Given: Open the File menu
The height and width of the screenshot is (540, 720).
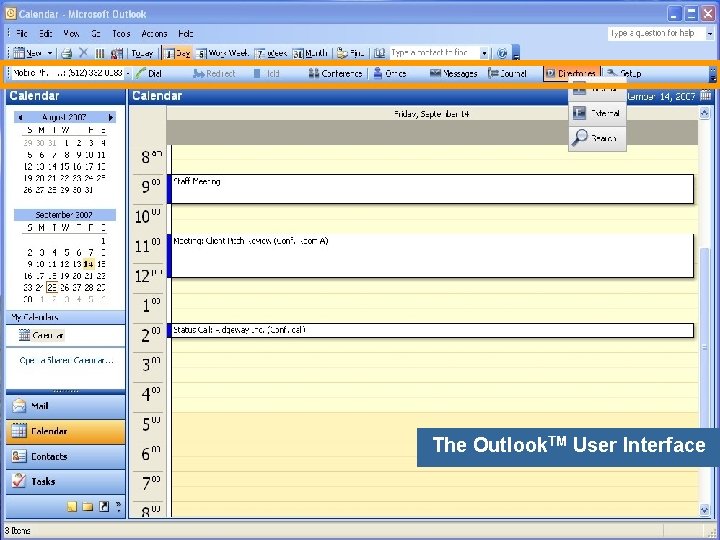Looking at the screenshot, I should point(22,34).
